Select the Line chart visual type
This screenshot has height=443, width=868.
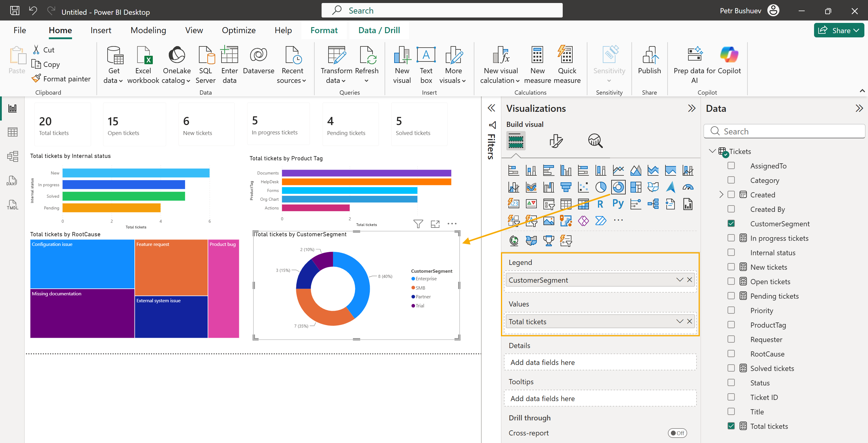pos(618,170)
